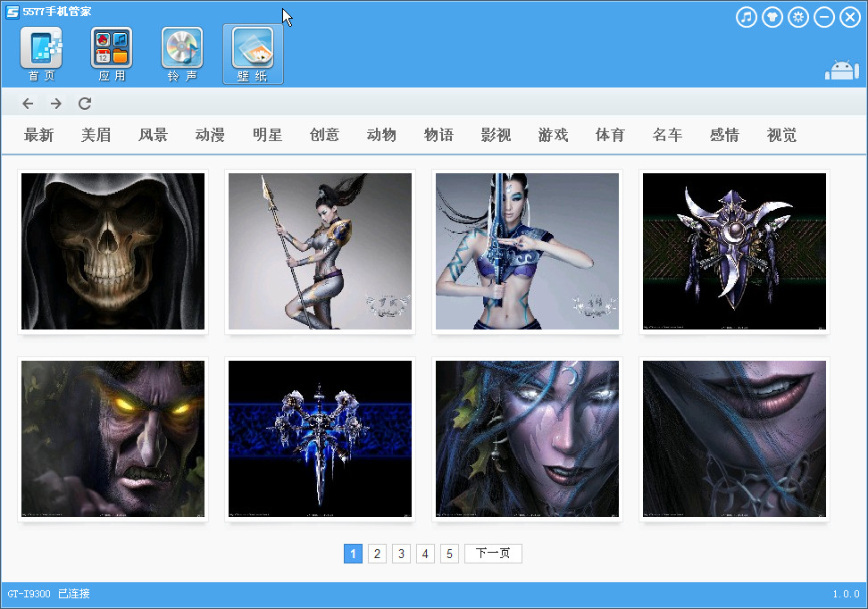868x609 pixels.
Task: Click the GT-I9300 已连接 status text
Action: tap(49, 594)
